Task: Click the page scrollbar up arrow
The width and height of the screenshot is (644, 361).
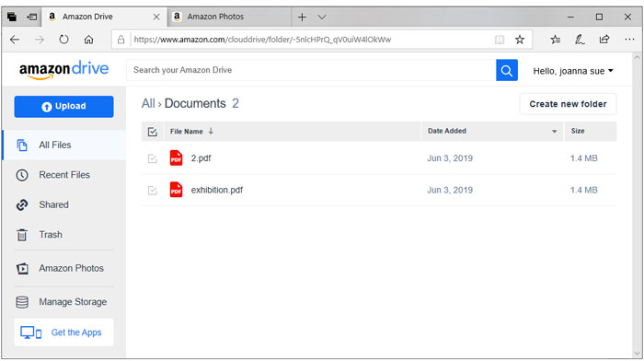Action: pos(637,58)
